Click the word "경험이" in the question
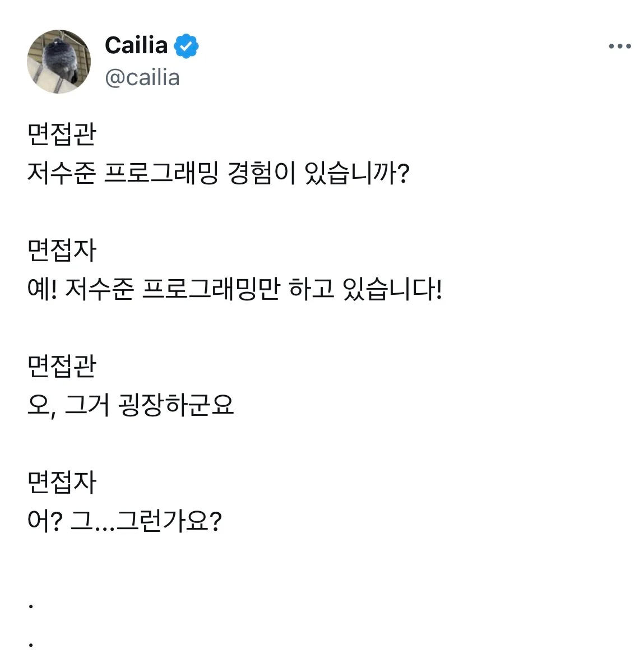 tap(261, 173)
